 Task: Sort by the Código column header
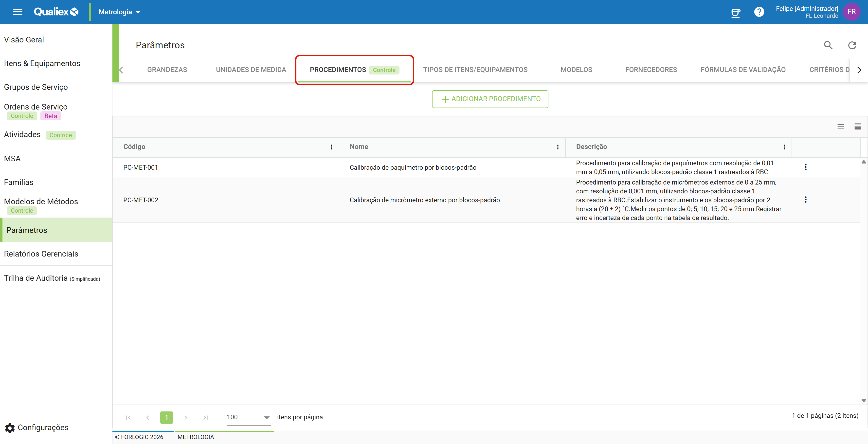pos(134,147)
